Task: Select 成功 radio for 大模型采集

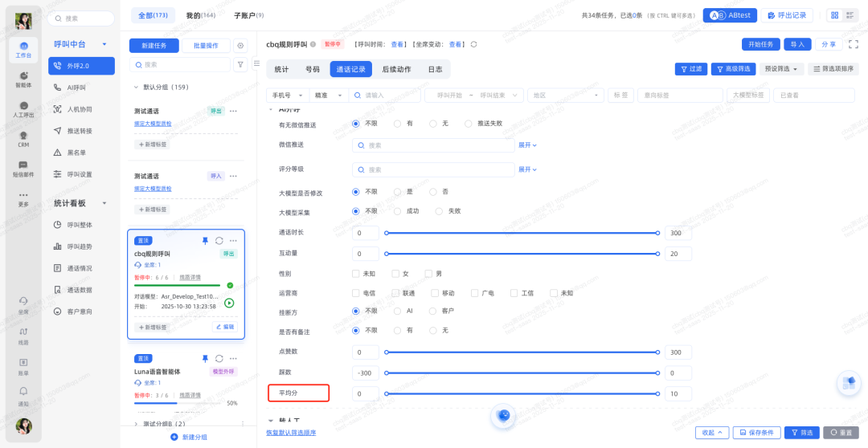Action: click(x=397, y=211)
